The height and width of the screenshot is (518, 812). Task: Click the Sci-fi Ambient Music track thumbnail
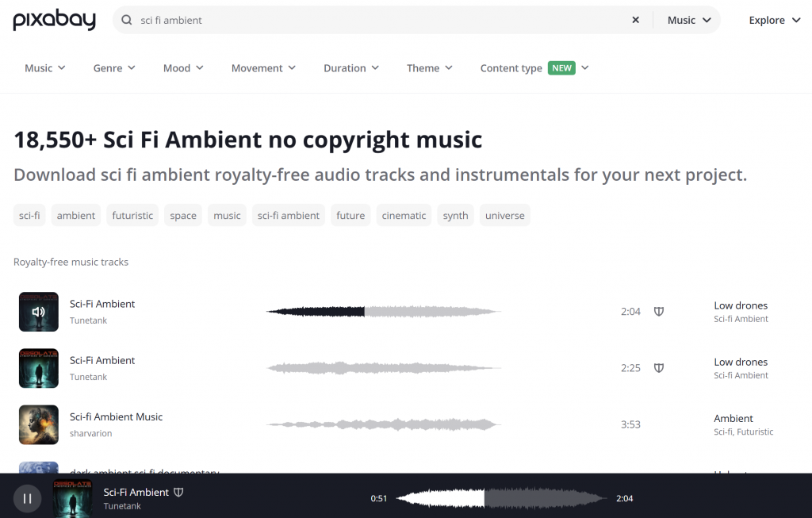pyautogui.click(x=39, y=424)
